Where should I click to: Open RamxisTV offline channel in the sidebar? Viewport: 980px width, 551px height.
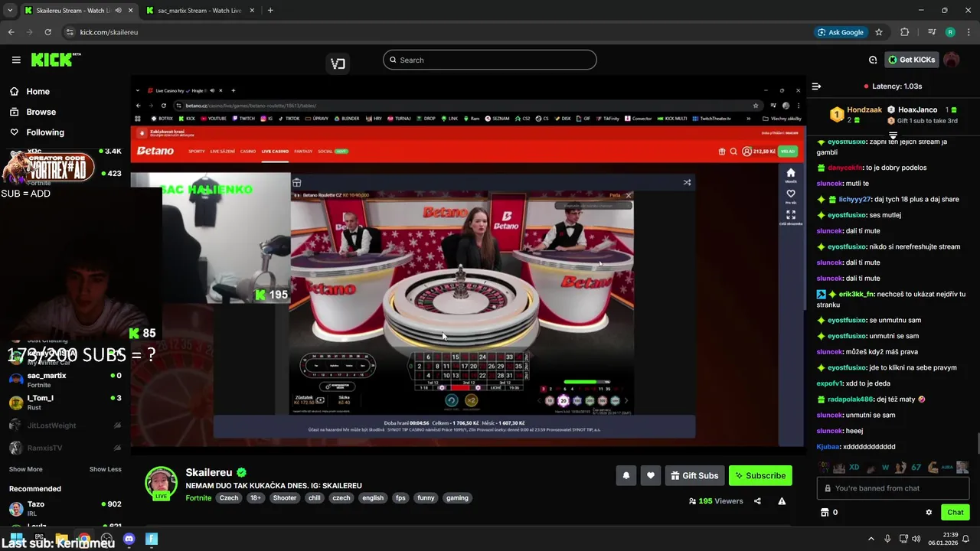pos(65,448)
